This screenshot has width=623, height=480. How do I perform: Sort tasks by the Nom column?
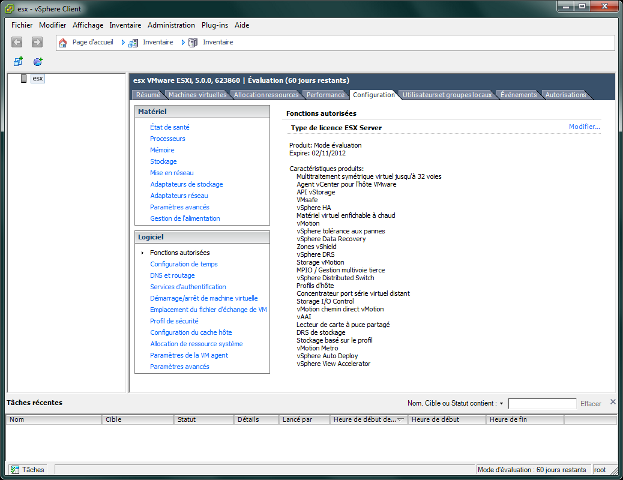[x=54, y=420]
